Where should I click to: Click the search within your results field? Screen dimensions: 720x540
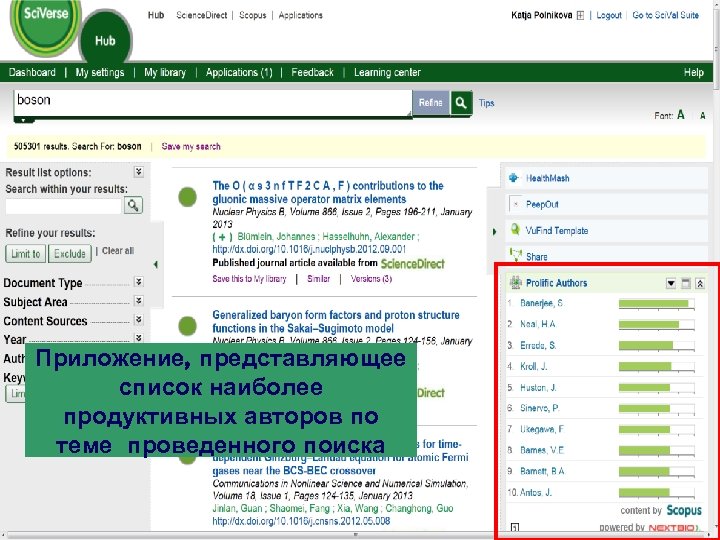click(x=64, y=206)
